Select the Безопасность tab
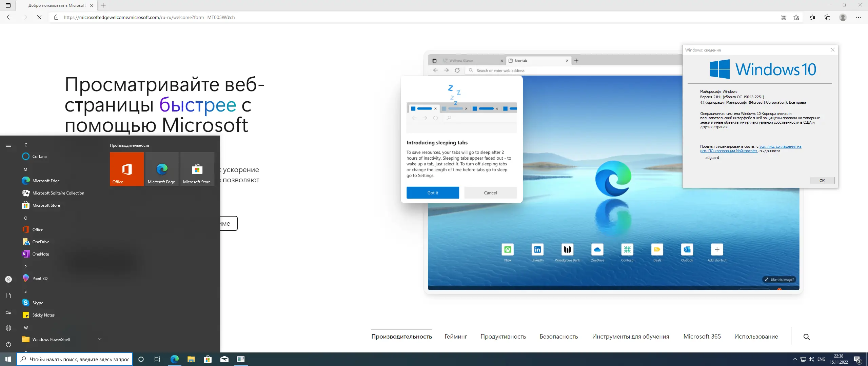The image size is (868, 366). coord(559,337)
